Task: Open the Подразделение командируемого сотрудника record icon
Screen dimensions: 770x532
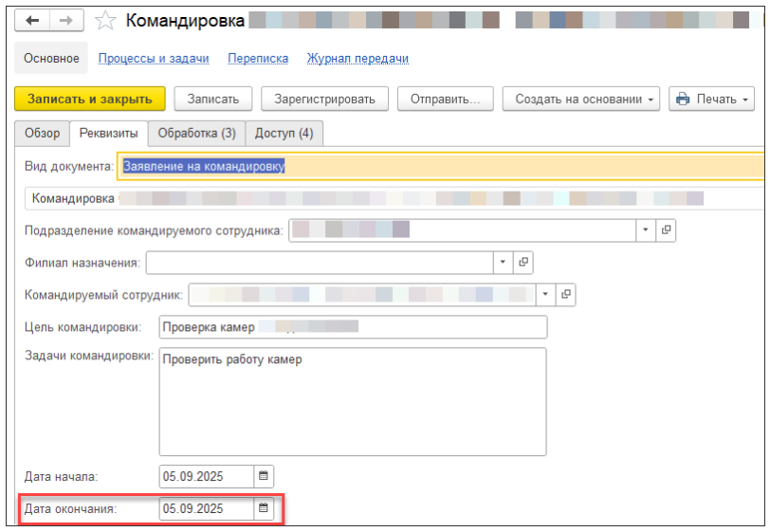Action: tap(666, 229)
